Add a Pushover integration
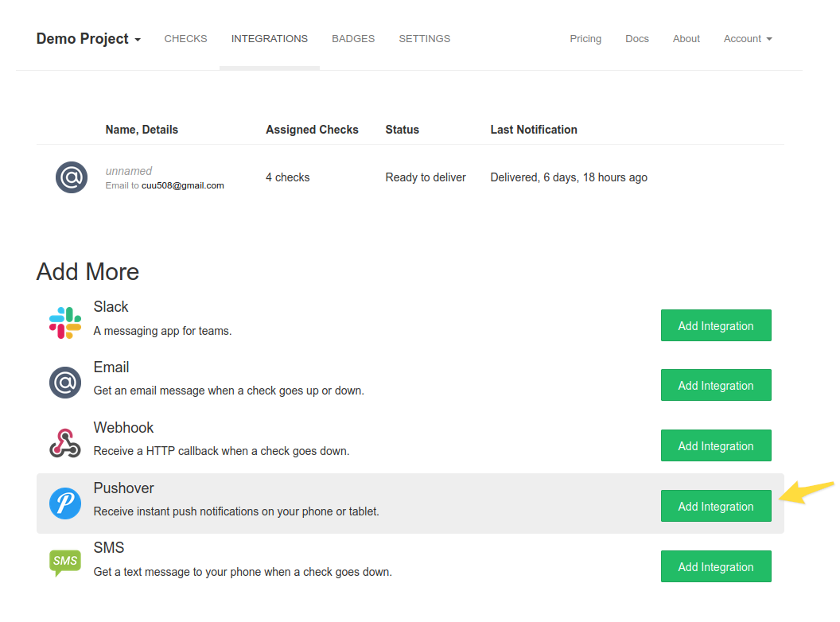The image size is (840, 622). coord(715,506)
